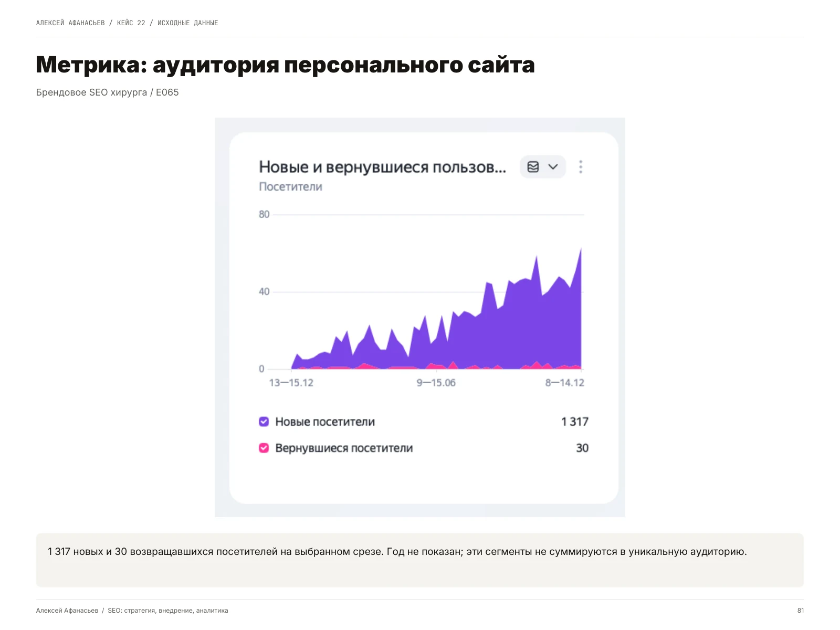Screen dimensions: 840x630
Task: Uncheck the Новые посетители checkbox
Action: point(264,422)
